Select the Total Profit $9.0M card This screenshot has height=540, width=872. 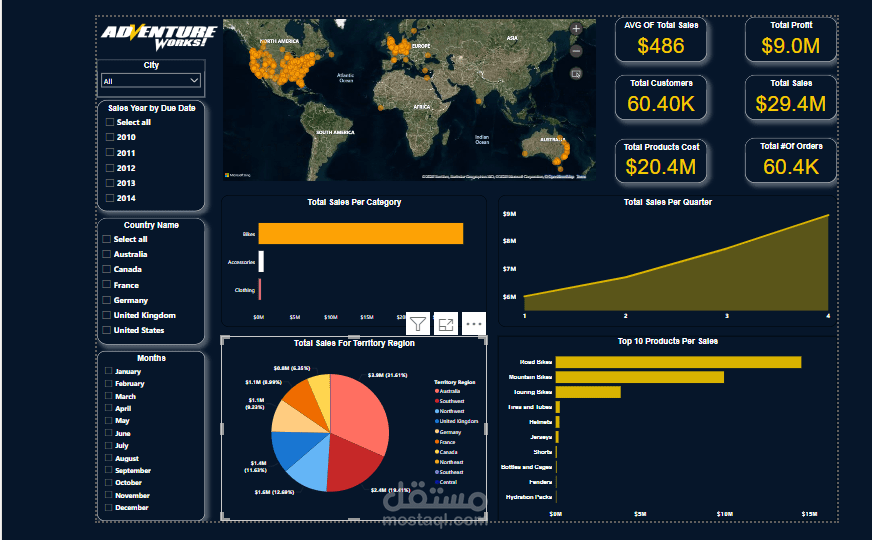[791, 39]
